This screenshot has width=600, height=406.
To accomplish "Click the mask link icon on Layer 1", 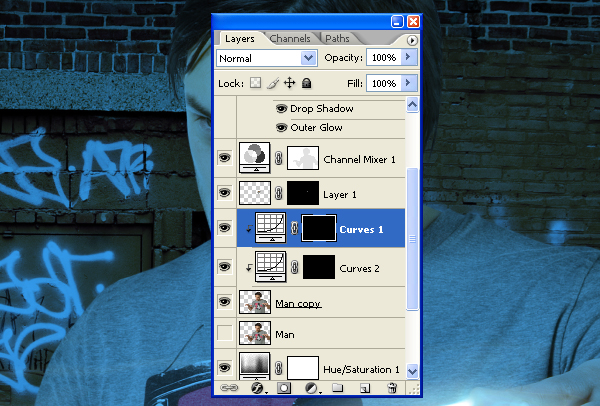I will pos(279,193).
